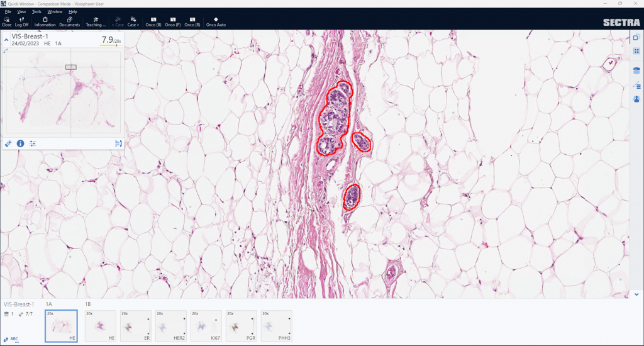Open the View menu
Viewport: 644px width, 346px height.
(x=22, y=11)
